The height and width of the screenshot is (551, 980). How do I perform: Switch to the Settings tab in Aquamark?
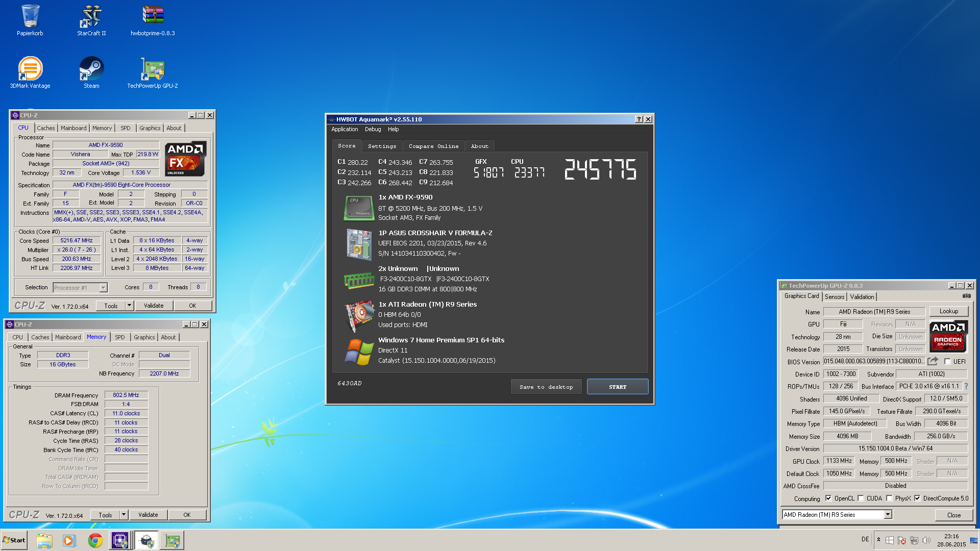pos(382,146)
